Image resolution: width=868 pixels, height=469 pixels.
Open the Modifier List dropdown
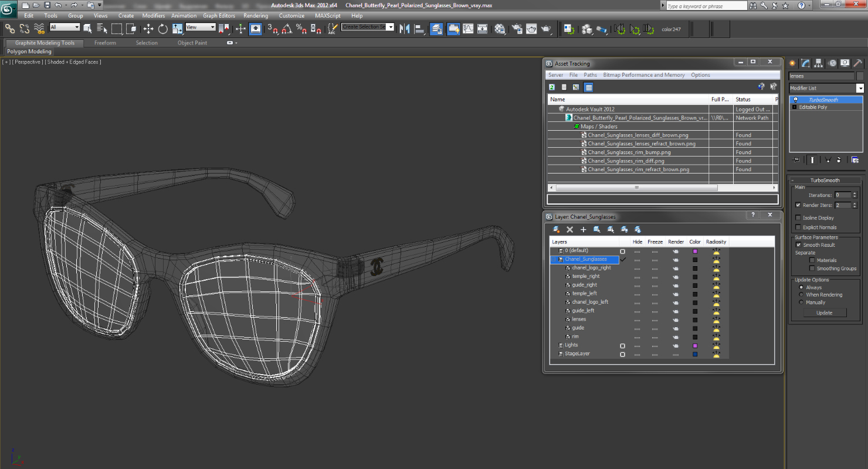pos(860,88)
